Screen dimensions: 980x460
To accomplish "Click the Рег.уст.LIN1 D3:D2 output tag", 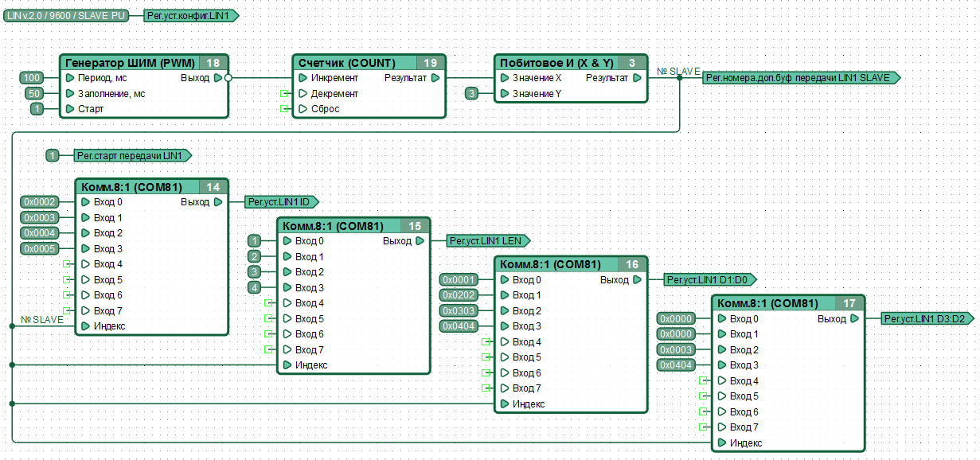I will (927, 319).
